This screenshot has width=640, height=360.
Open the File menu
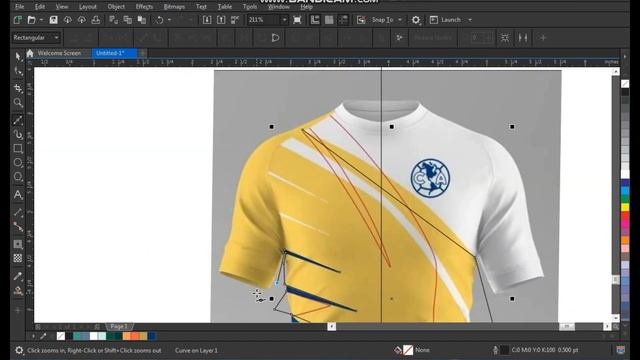pyautogui.click(x=19, y=7)
